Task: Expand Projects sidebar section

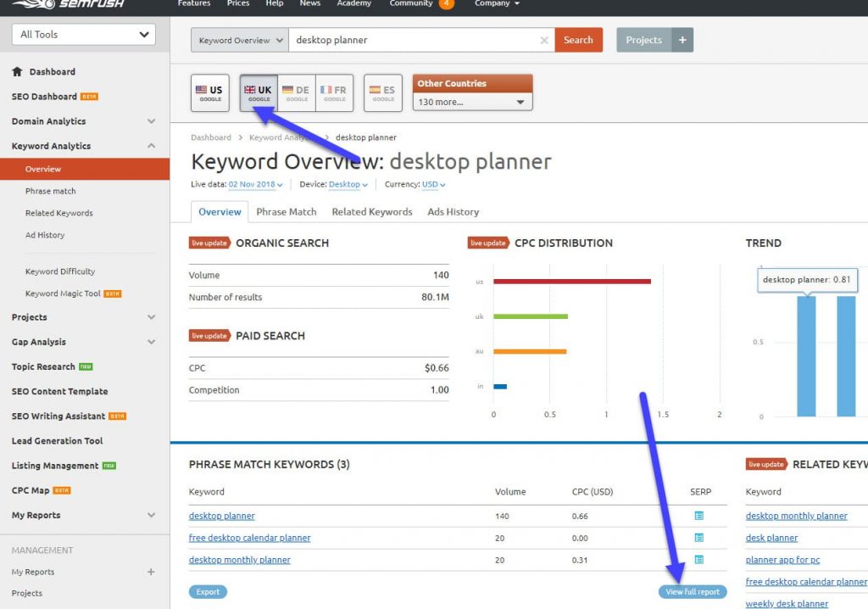Action: tap(151, 317)
